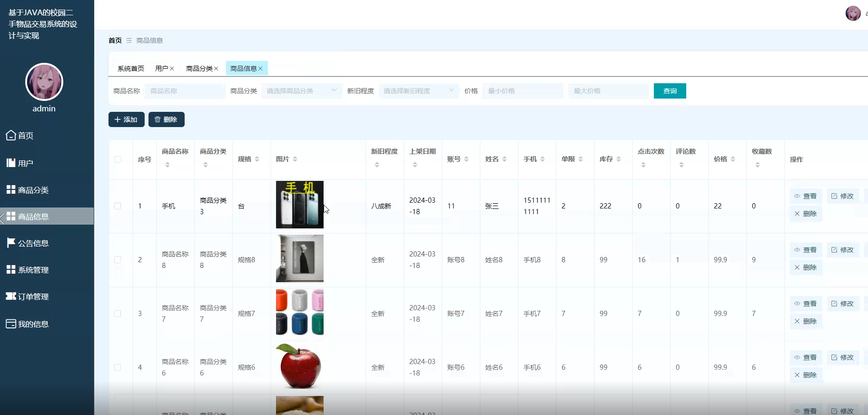The height and width of the screenshot is (415, 868).
Task: Click the 添加 button
Action: click(x=126, y=119)
